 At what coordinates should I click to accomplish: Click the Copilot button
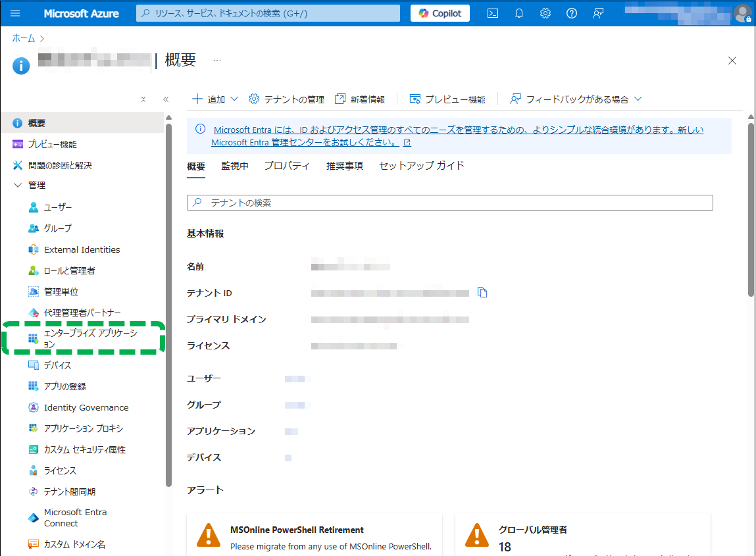440,13
